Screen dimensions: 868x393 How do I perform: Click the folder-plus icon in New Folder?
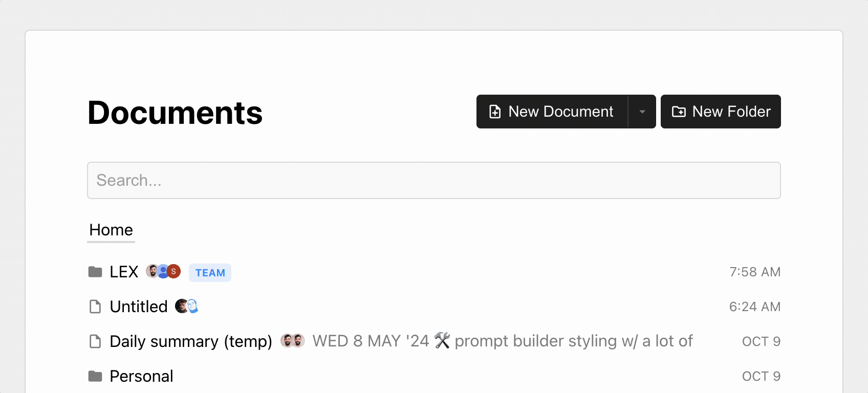coord(679,112)
